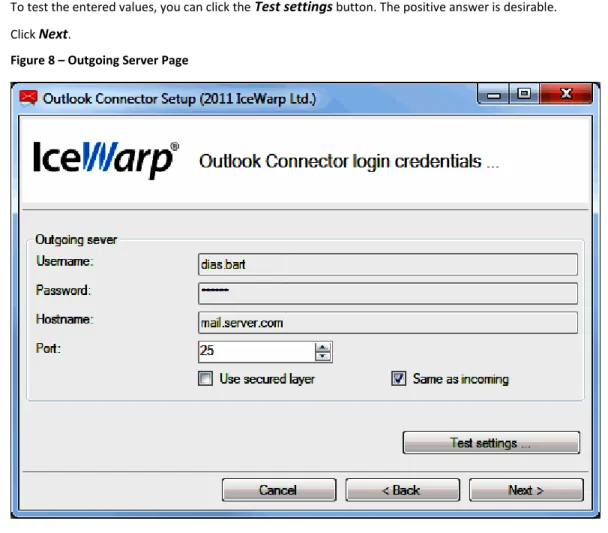
Task: Go to the previous page with Back
Action: pyautogui.click(x=402, y=490)
